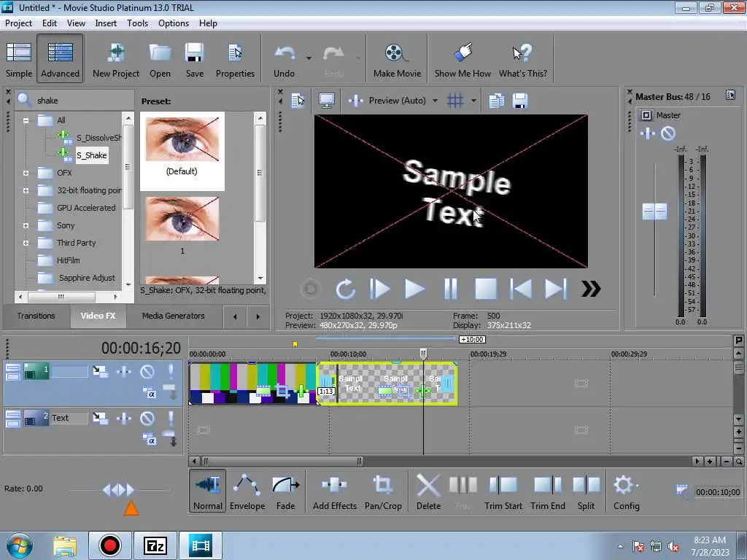
Task: Solo video track 1
Action: pos(171,371)
